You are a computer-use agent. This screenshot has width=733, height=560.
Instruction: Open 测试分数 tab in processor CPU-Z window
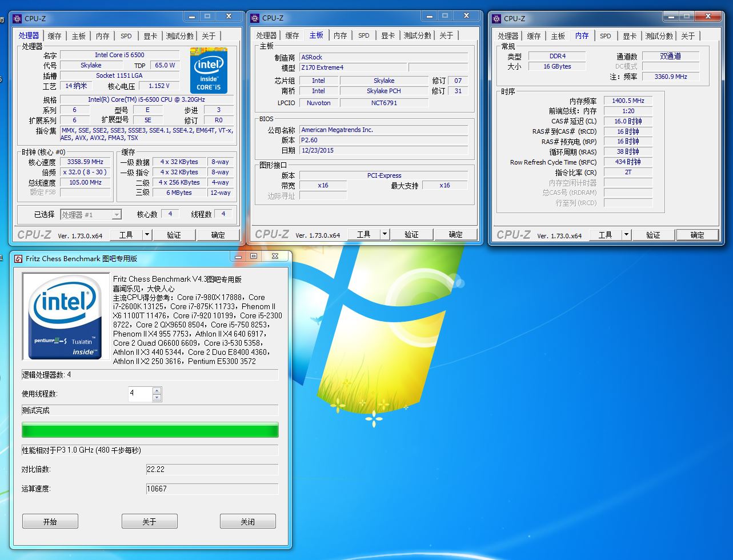[180, 36]
